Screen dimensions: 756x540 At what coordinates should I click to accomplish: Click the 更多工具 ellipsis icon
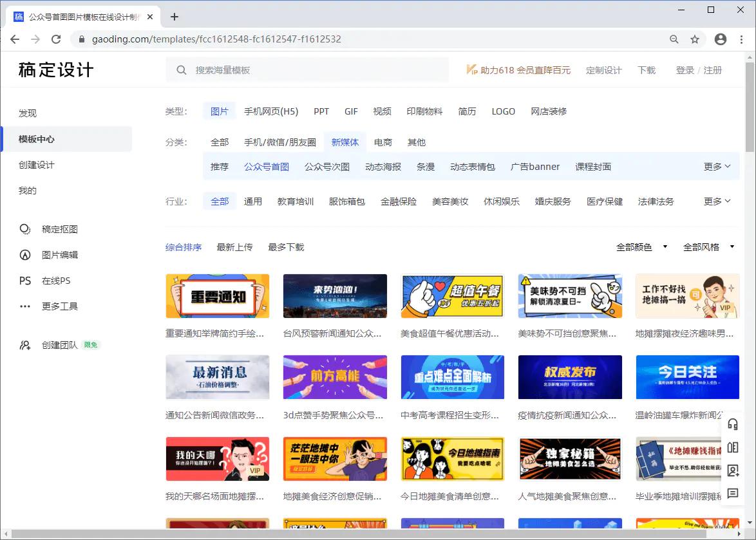tap(25, 306)
